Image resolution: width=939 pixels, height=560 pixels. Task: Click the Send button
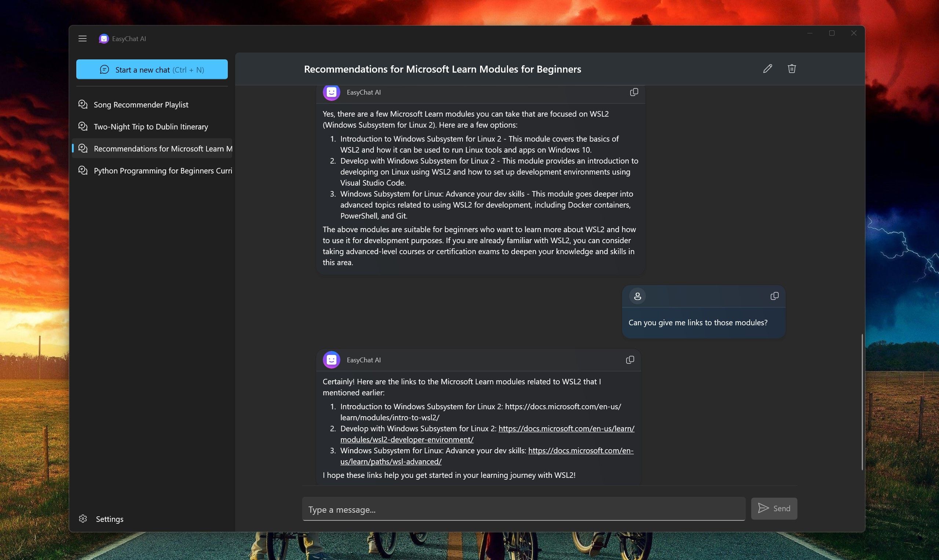(774, 508)
